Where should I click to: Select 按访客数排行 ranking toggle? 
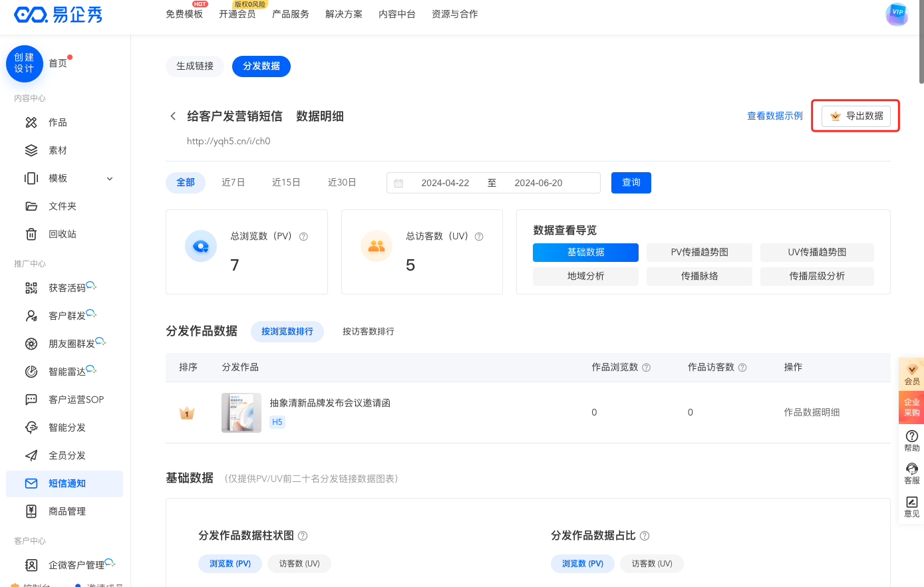(x=368, y=331)
